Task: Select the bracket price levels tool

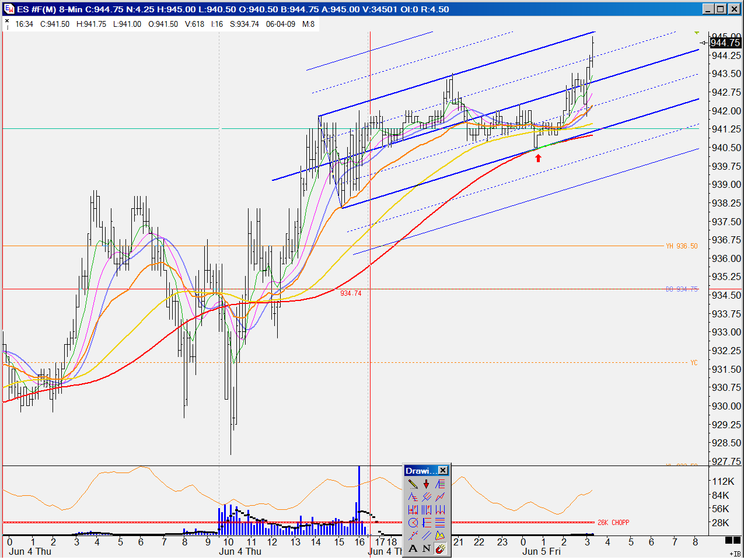Action: coord(427,523)
